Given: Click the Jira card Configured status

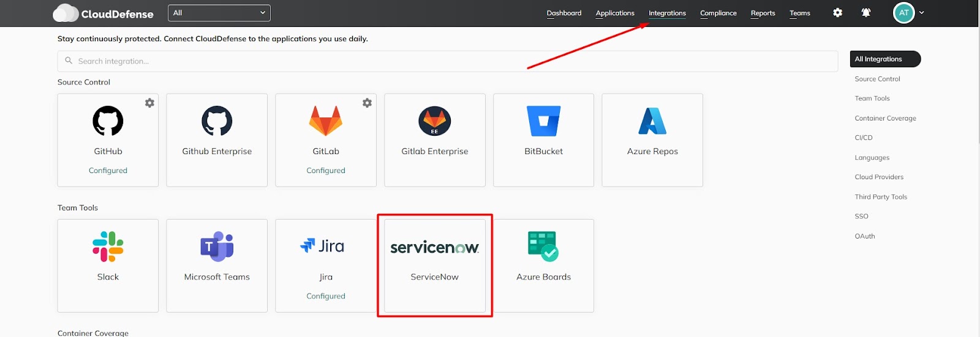Looking at the screenshot, I should [326, 296].
